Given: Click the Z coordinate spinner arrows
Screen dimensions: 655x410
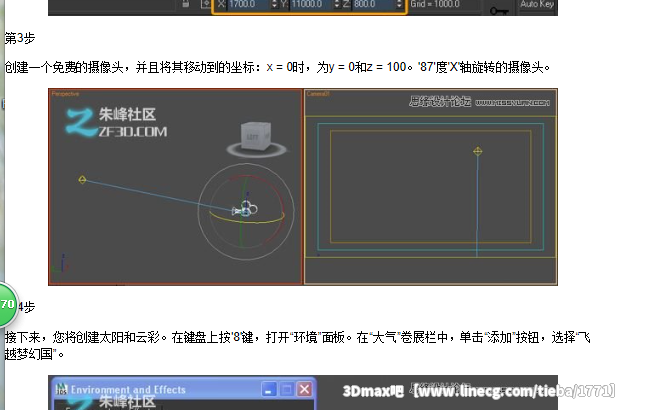Looking at the screenshot, I should [x=399, y=4].
